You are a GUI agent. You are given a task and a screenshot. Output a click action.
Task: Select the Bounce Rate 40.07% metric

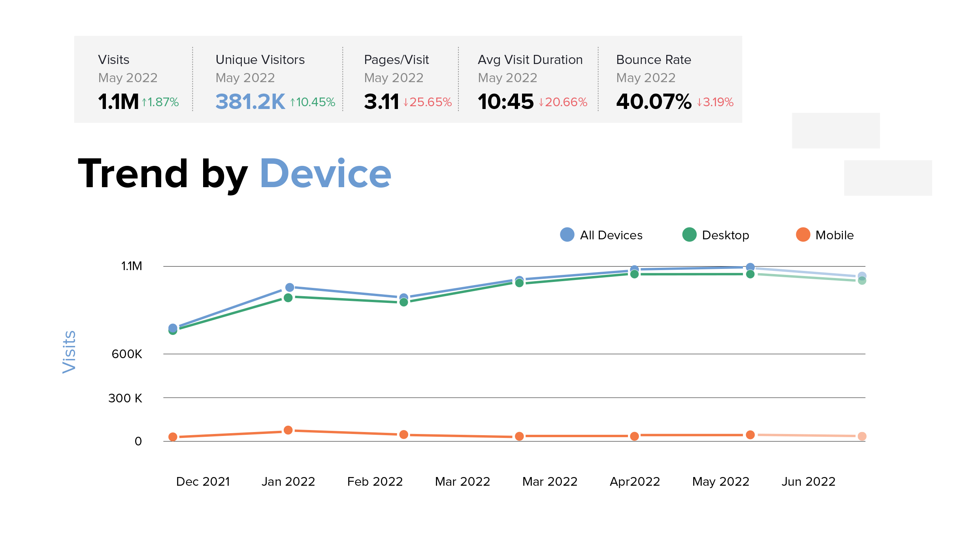coord(654,101)
